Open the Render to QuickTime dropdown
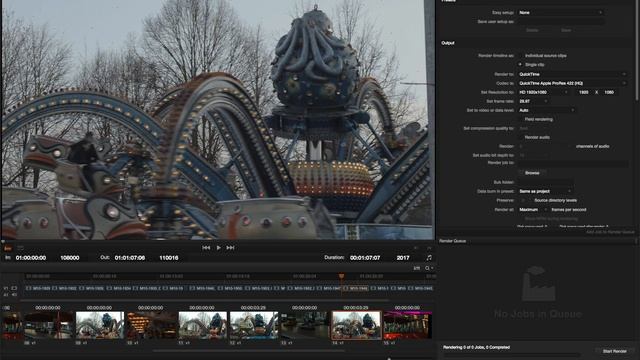This screenshot has height=360, width=640. pyautogui.click(x=572, y=74)
